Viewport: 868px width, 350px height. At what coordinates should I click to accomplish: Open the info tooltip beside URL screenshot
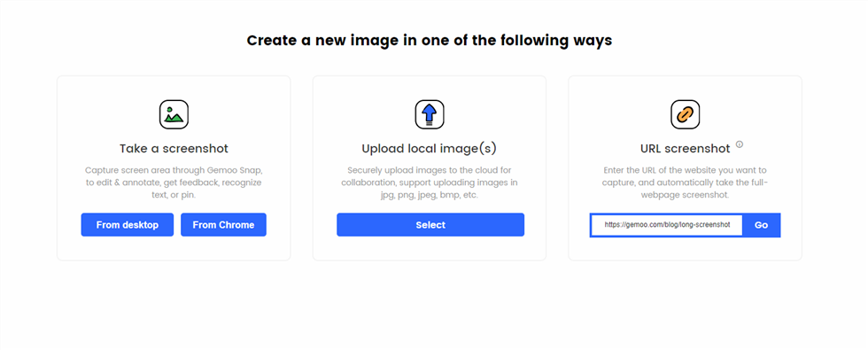[x=739, y=144]
